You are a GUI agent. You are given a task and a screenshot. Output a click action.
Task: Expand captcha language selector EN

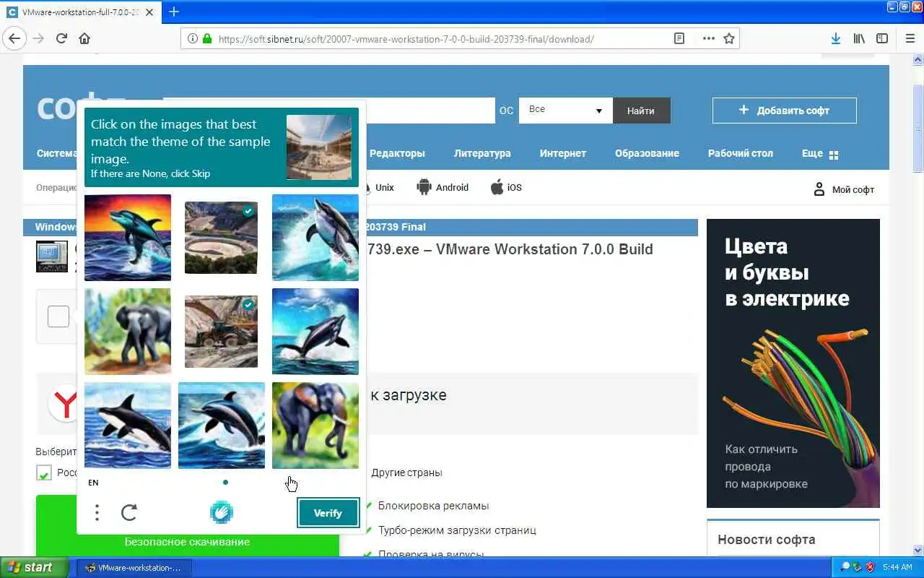tap(93, 483)
